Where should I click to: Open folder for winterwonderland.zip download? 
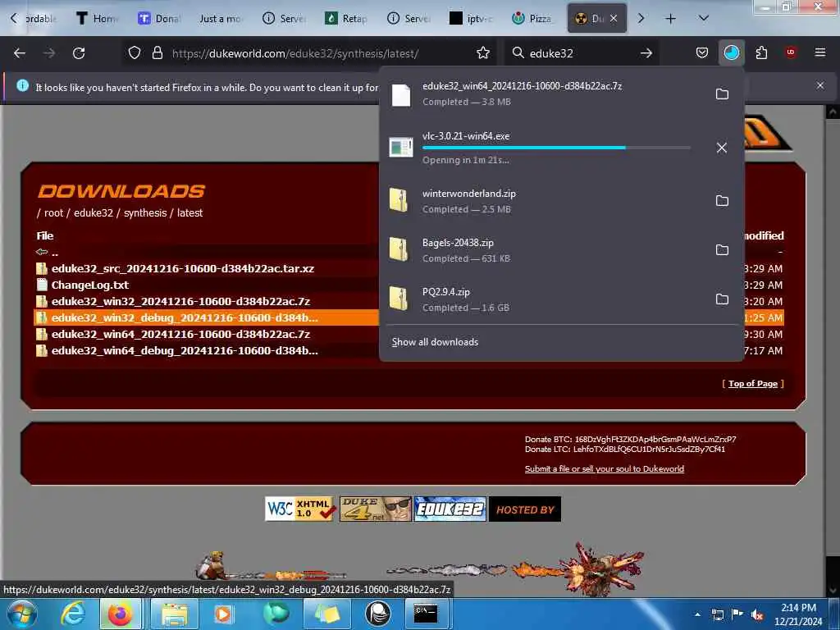point(722,201)
